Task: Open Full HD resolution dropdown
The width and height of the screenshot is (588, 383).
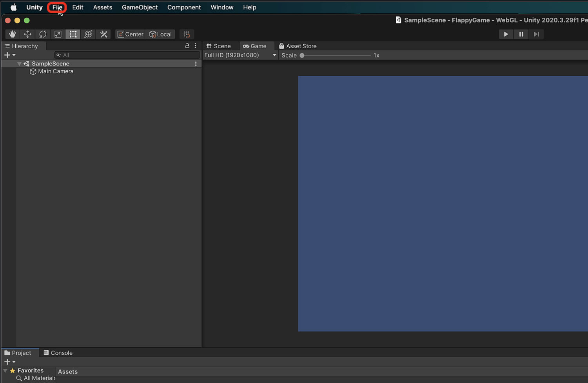Action: coord(240,55)
